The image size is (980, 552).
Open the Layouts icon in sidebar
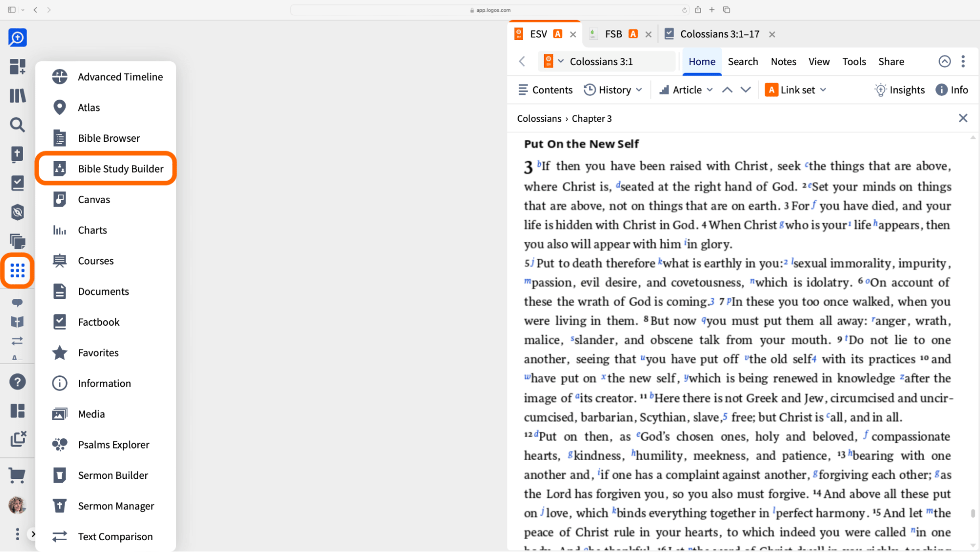[x=17, y=411]
